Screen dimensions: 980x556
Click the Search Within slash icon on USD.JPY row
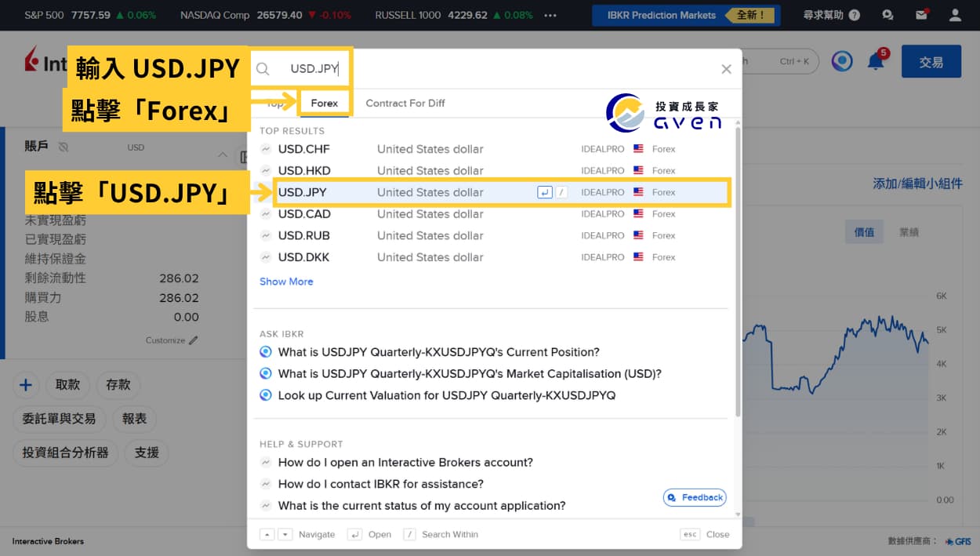coord(561,192)
